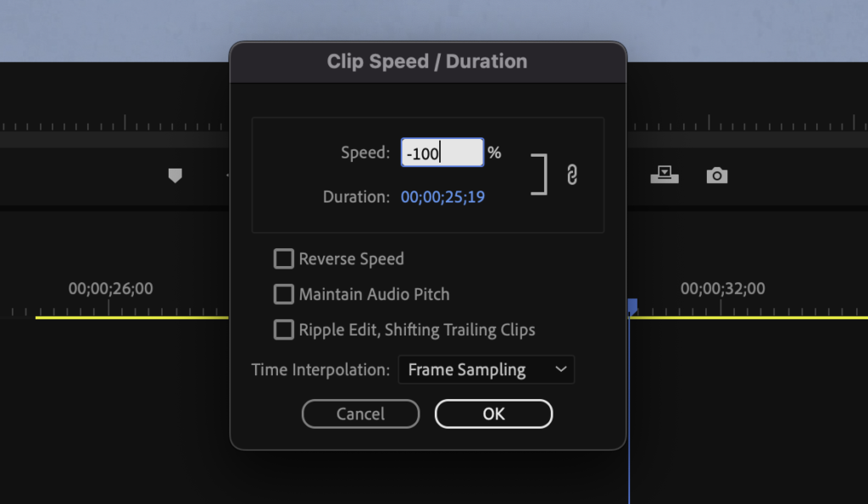Toggle Maintain Audio Pitch checkbox
The image size is (868, 504).
(283, 294)
